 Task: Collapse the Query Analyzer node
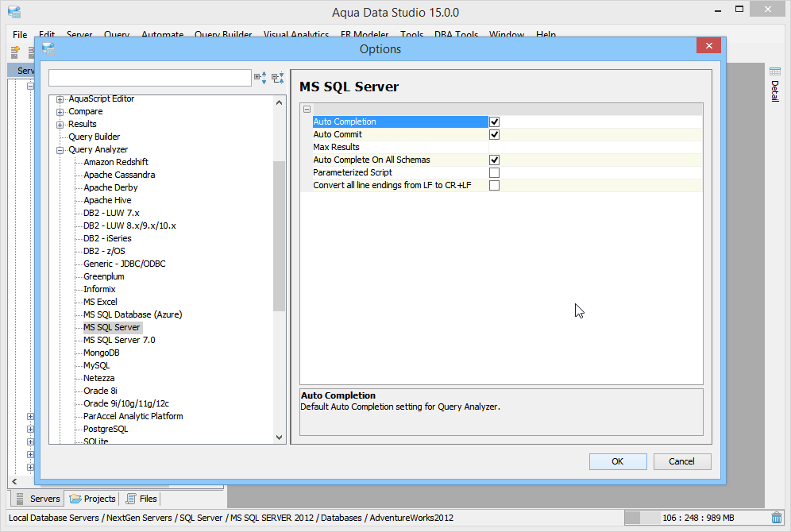60,150
